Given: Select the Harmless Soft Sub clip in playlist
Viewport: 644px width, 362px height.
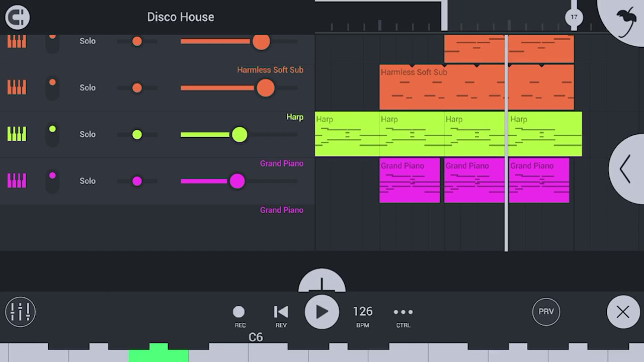Looking at the screenshot, I should pos(476,87).
